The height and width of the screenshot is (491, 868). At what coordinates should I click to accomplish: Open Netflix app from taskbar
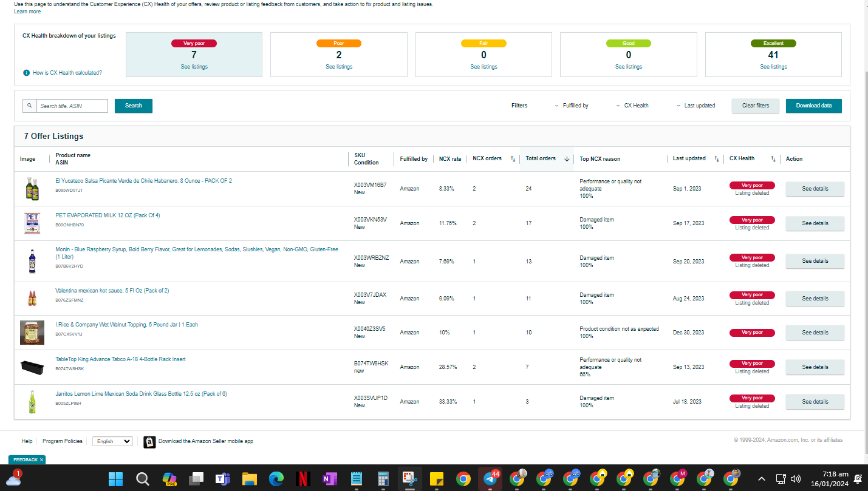tap(302, 479)
